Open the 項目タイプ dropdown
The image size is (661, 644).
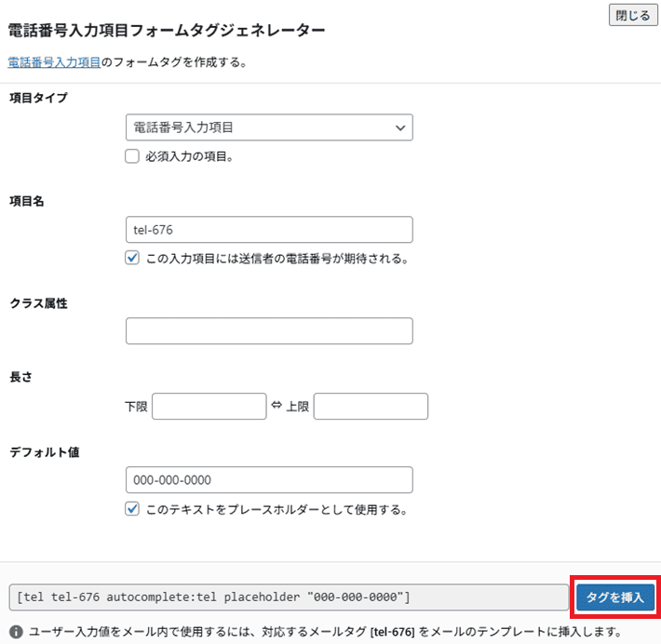click(269, 127)
